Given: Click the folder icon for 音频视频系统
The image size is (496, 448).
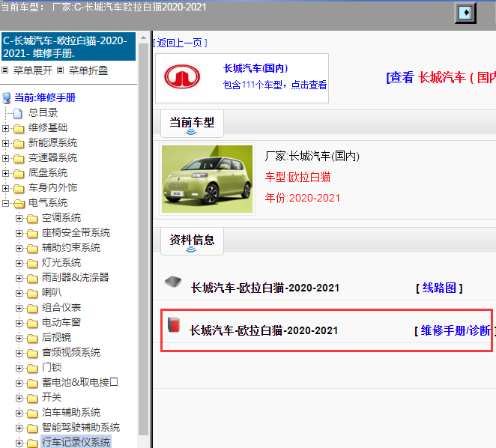Looking at the screenshot, I should pos(32,353).
